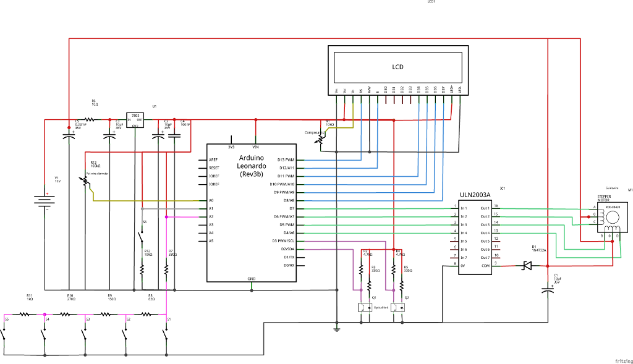This screenshot has height=364, width=633.
Task: Click the R2 4.7kΩ resistor symbol
Action: click(361, 269)
